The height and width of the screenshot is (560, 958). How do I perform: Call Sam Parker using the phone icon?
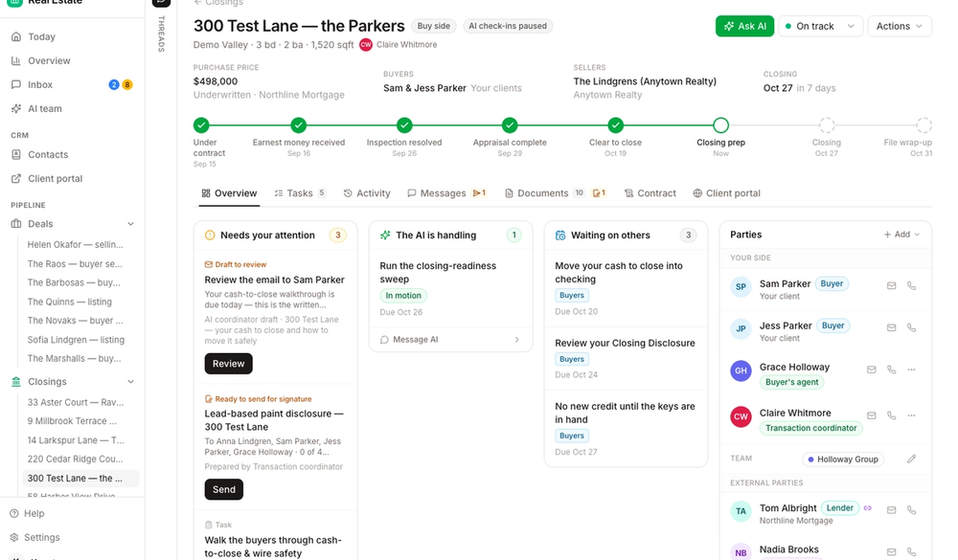coord(912,286)
